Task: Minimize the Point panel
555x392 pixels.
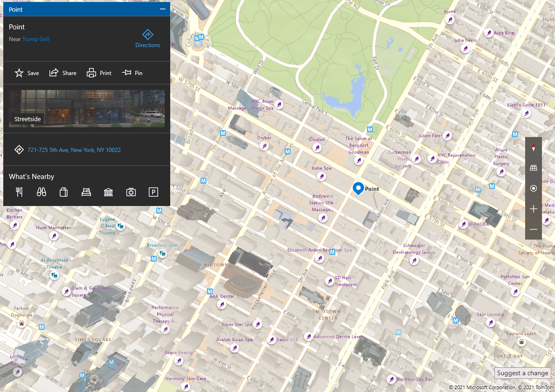Action: [x=162, y=9]
